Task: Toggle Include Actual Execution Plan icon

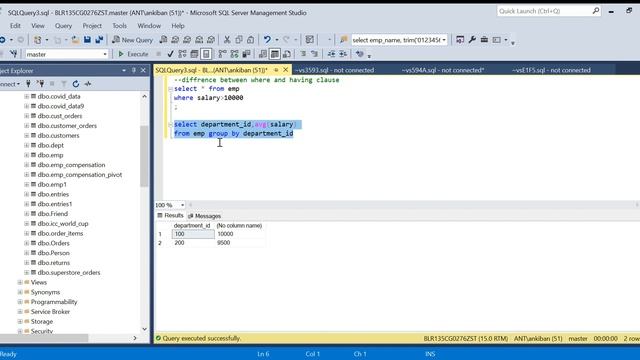Action: tap(222, 54)
